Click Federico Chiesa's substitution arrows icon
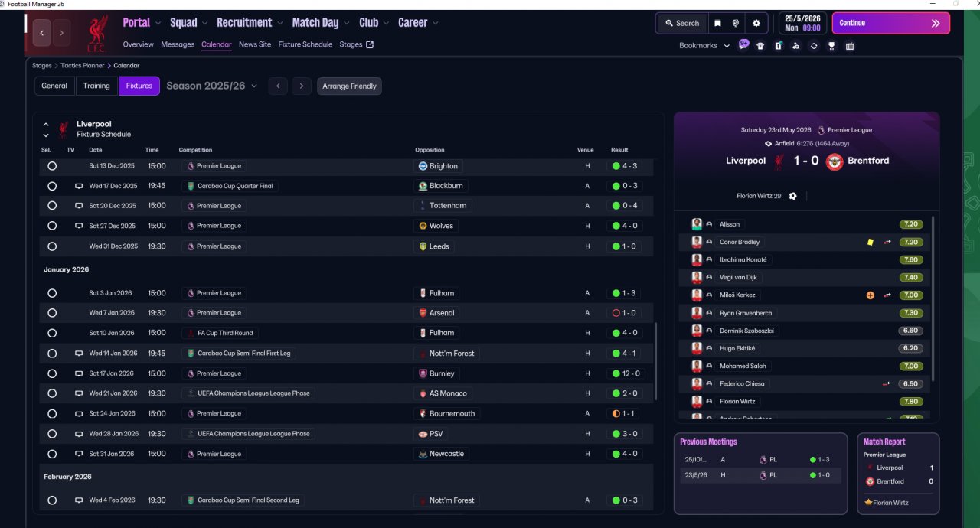 pos(887,383)
